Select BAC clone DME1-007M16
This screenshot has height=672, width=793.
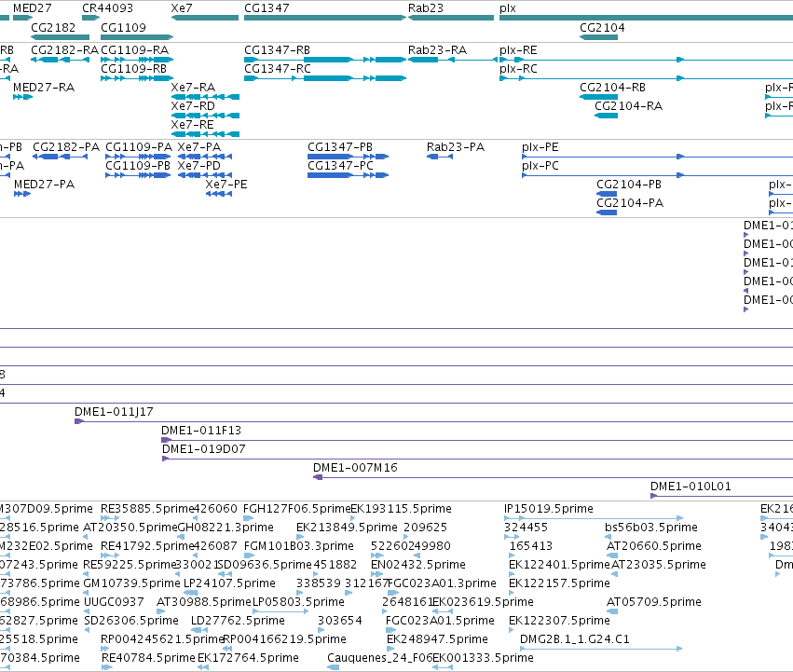coord(553,478)
